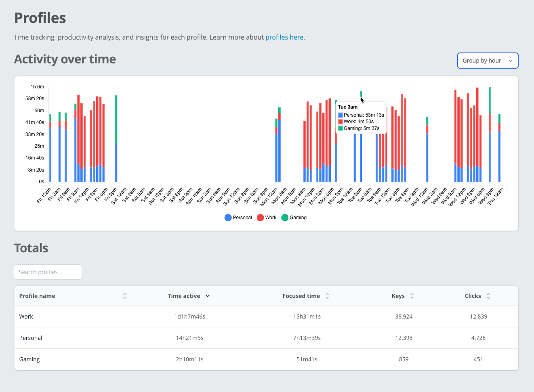Click the Learn more profiles hyperlink
This screenshot has width=534, height=392.
point(284,37)
